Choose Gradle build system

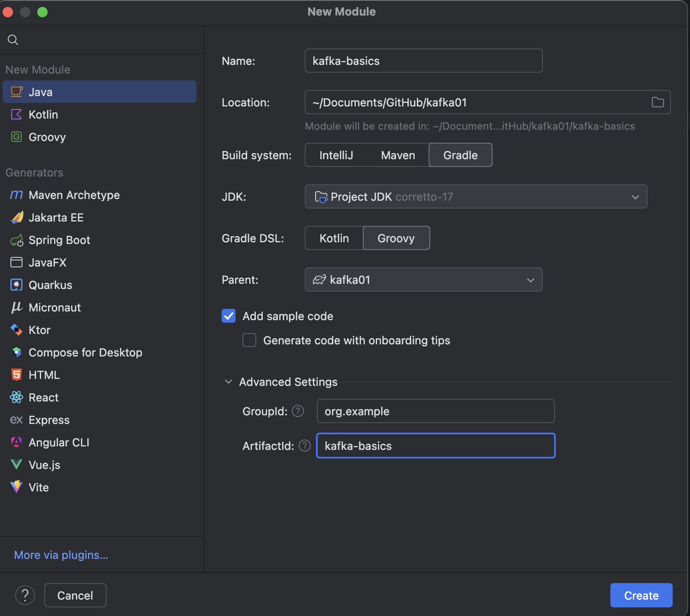461,155
